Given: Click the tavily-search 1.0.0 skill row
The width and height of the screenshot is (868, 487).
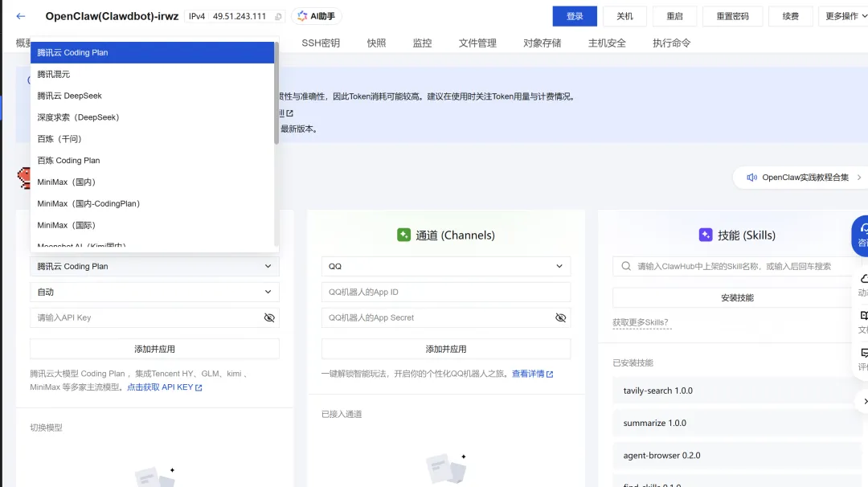Looking at the screenshot, I should pyautogui.click(x=737, y=391).
